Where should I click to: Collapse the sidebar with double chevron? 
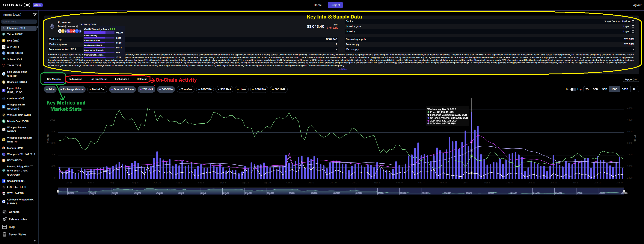click(x=35, y=241)
